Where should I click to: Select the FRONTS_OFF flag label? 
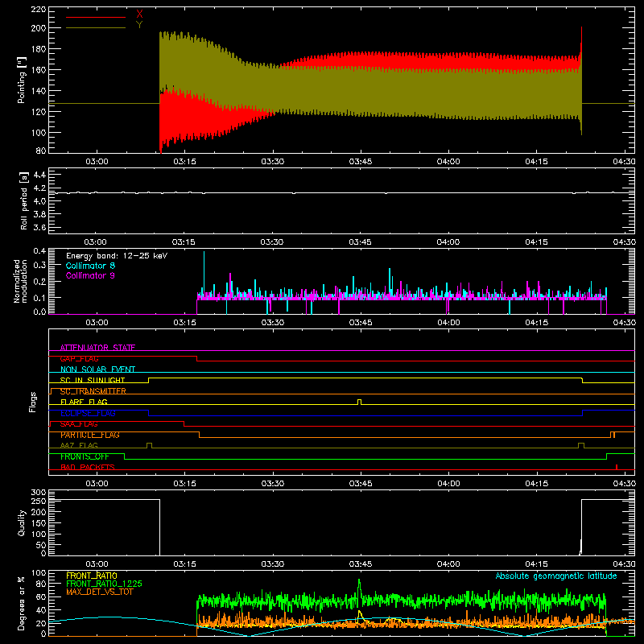point(85,456)
